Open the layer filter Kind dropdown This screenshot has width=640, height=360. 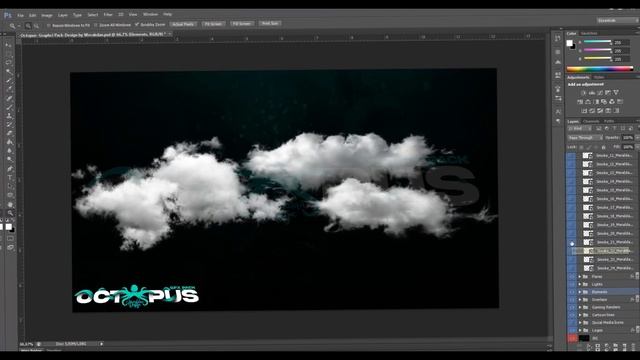coord(579,129)
